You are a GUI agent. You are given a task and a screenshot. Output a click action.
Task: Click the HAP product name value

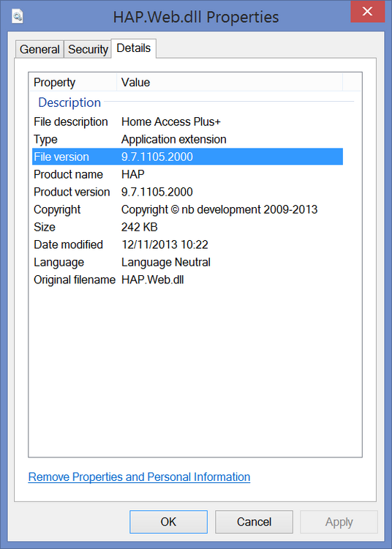[133, 174]
